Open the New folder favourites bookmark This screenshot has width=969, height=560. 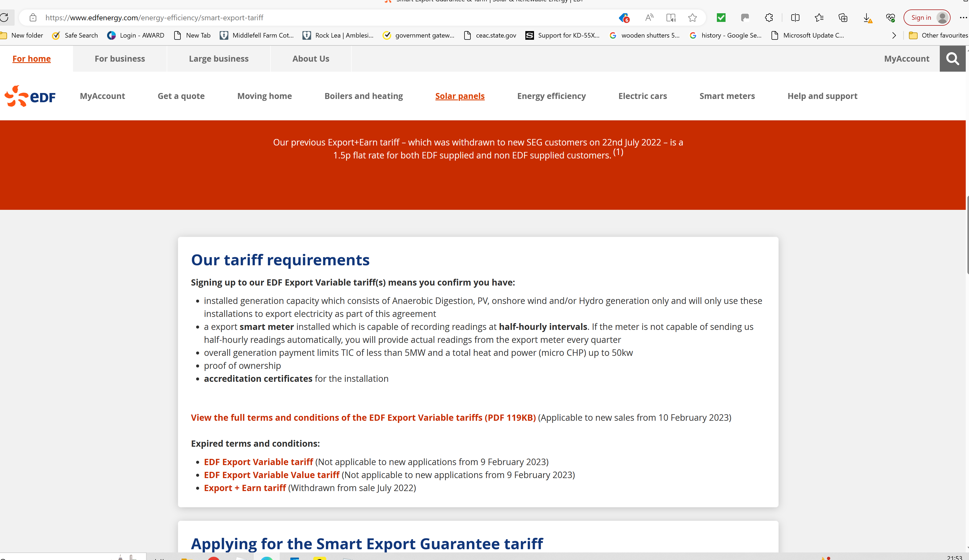pos(22,35)
